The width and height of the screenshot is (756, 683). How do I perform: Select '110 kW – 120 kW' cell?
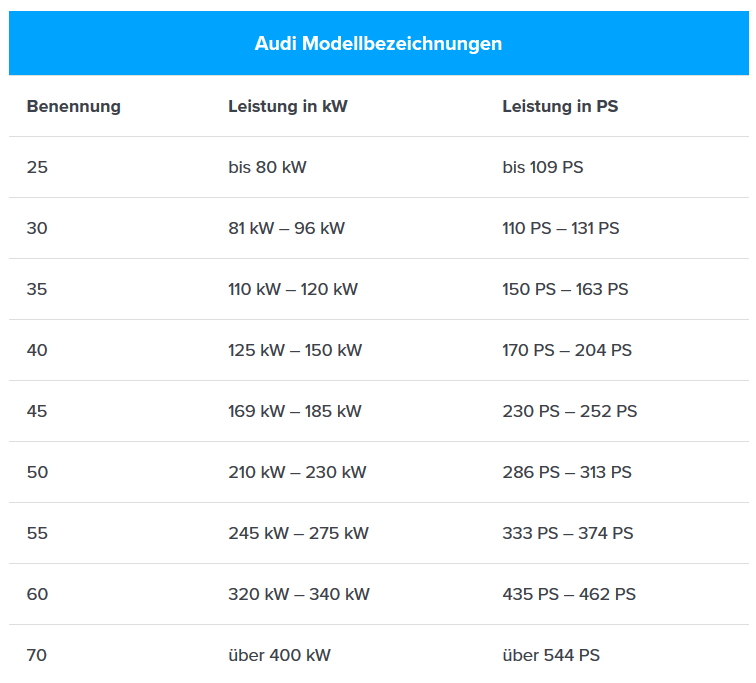[293, 289]
